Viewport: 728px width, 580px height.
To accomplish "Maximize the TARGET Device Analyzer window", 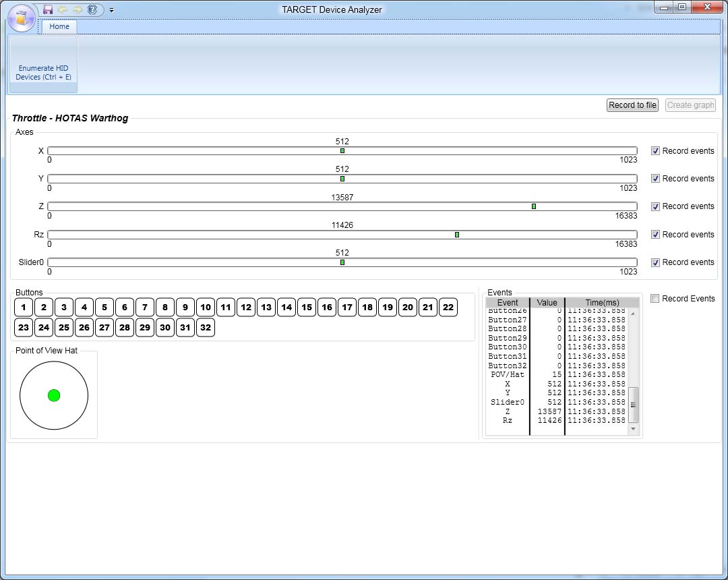I will (682, 7).
